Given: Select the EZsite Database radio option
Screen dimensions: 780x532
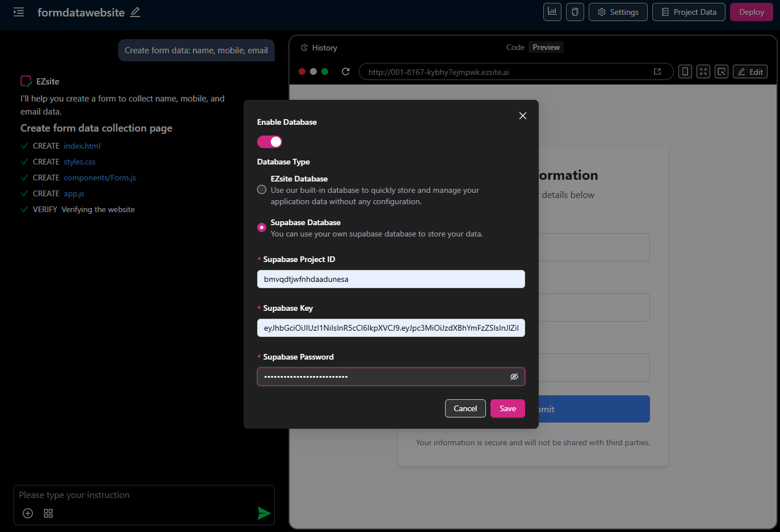Looking at the screenshot, I should [x=262, y=189].
